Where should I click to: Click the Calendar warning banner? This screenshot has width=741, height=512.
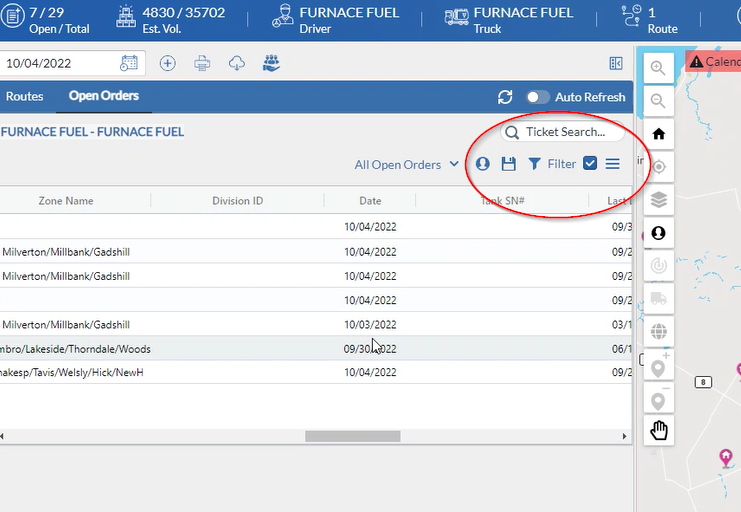click(714, 61)
